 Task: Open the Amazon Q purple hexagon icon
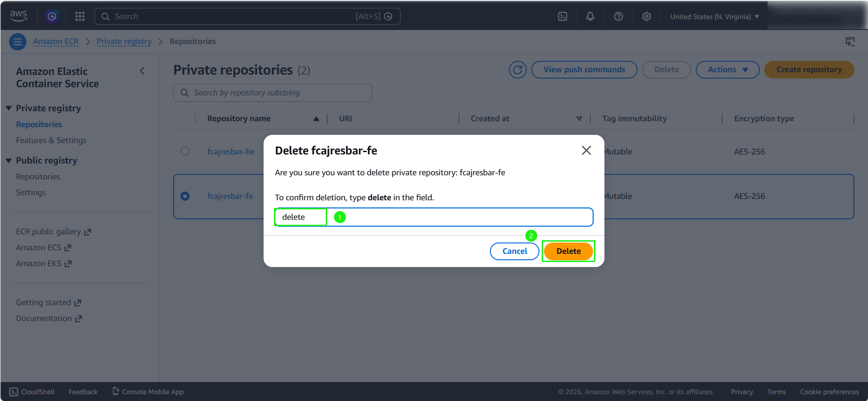pyautogui.click(x=52, y=16)
